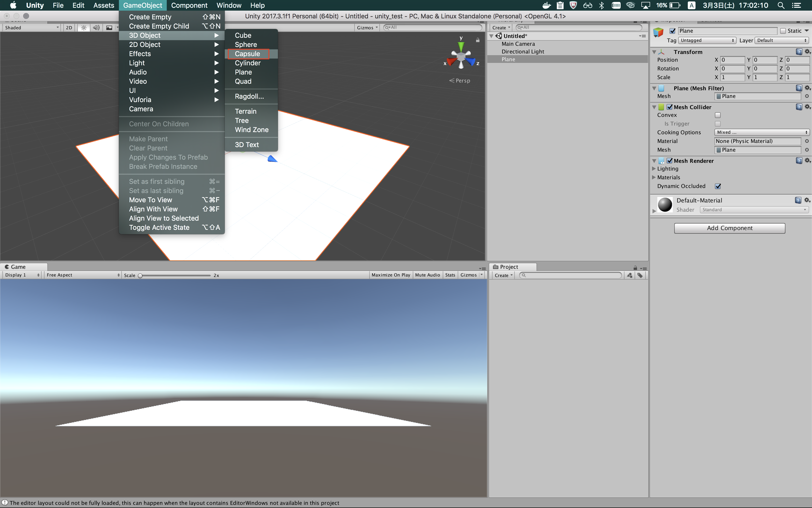Choose Create Empty menu item
The width and height of the screenshot is (812, 508).
pos(172,17)
